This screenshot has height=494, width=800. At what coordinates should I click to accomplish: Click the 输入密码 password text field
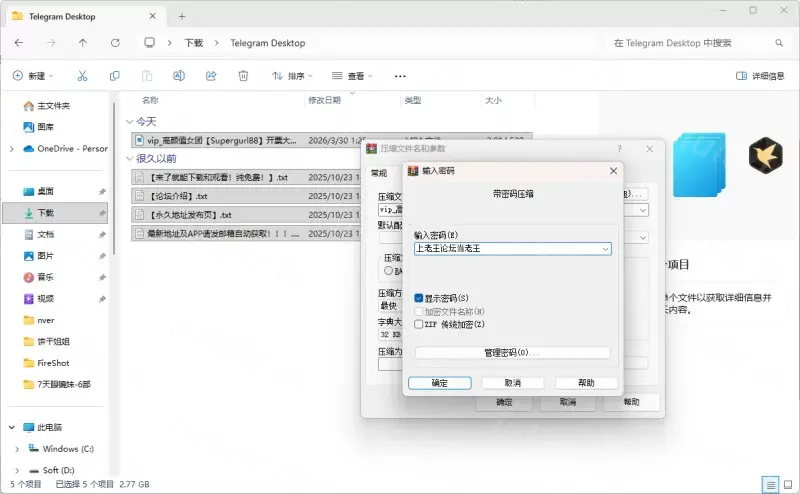[505, 249]
